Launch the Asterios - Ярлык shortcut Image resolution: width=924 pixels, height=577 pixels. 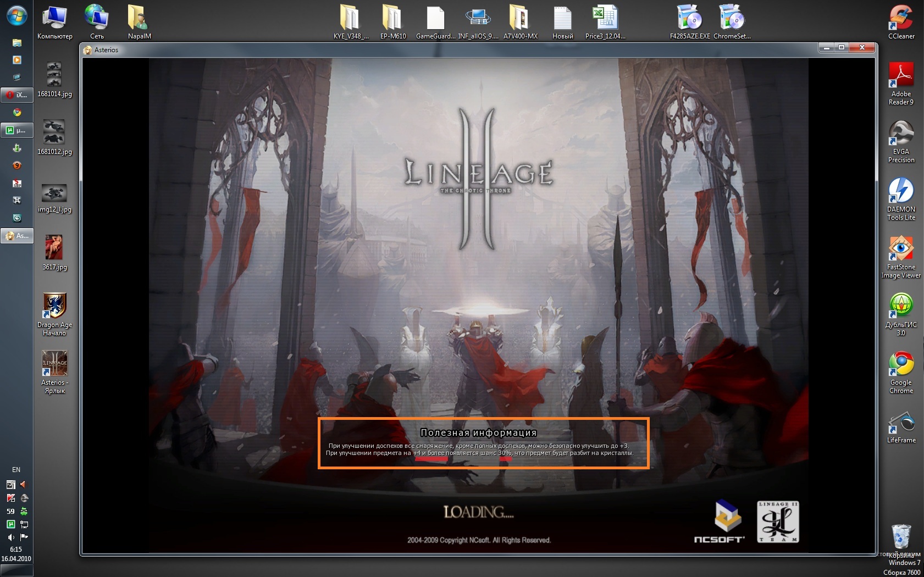pyautogui.click(x=54, y=372)
